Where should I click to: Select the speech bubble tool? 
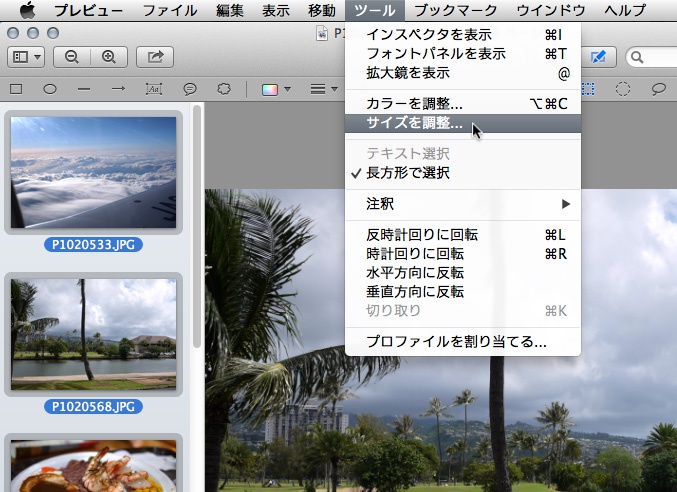190,89
